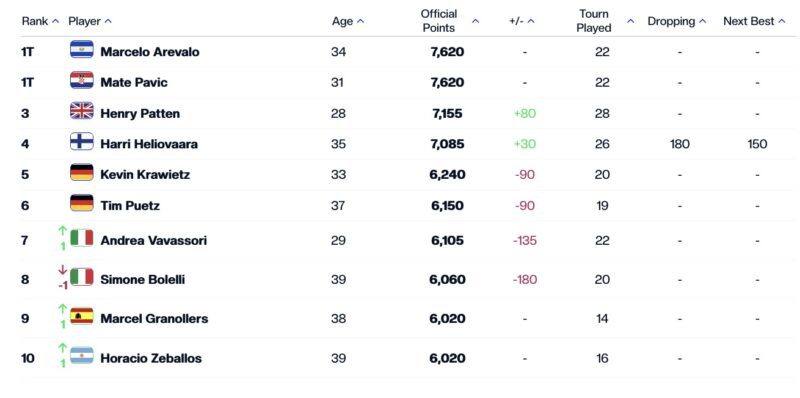Click German flag beside Kevin Krawietz

click(x=82, y=172)
